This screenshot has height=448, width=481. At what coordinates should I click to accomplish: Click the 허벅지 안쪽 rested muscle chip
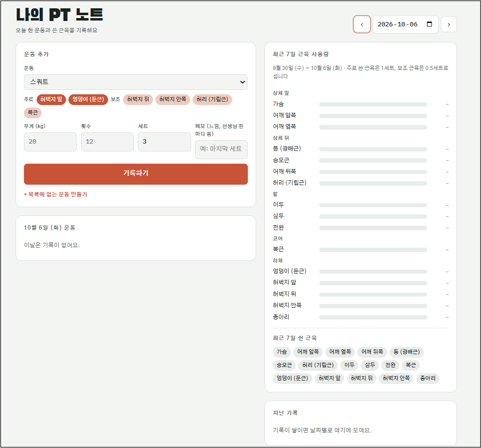click(x=396, y=379)
